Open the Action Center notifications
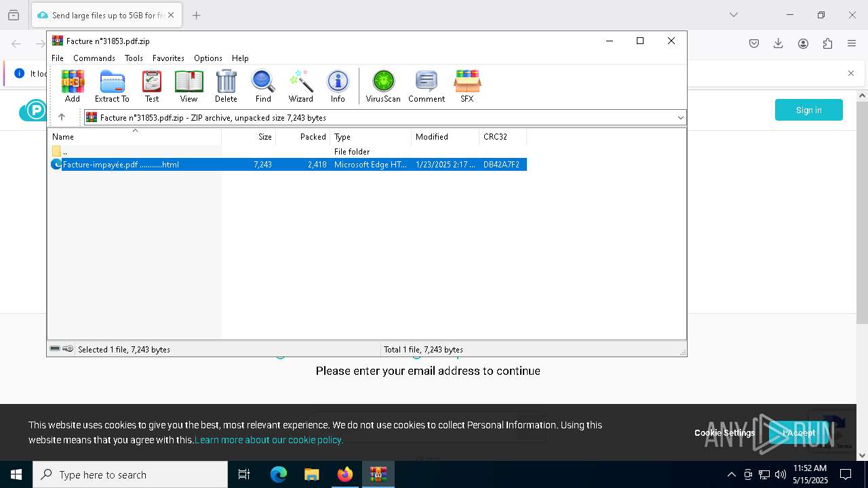Viewport: 868px width, 488px height. coord(846,474)
